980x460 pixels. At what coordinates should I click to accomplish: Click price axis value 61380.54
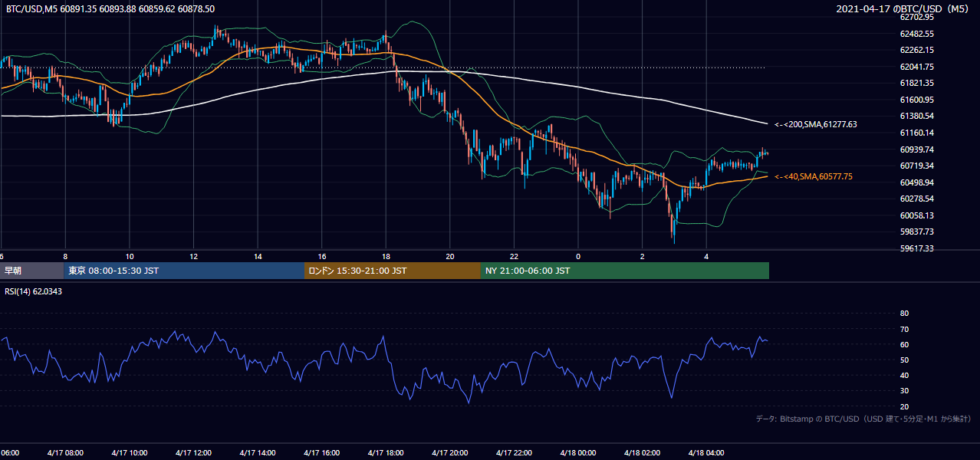tap(916, 116)
